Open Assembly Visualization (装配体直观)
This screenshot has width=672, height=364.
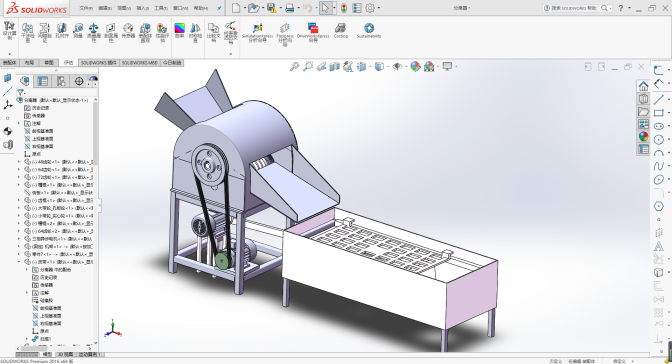[x=145, y=33]
